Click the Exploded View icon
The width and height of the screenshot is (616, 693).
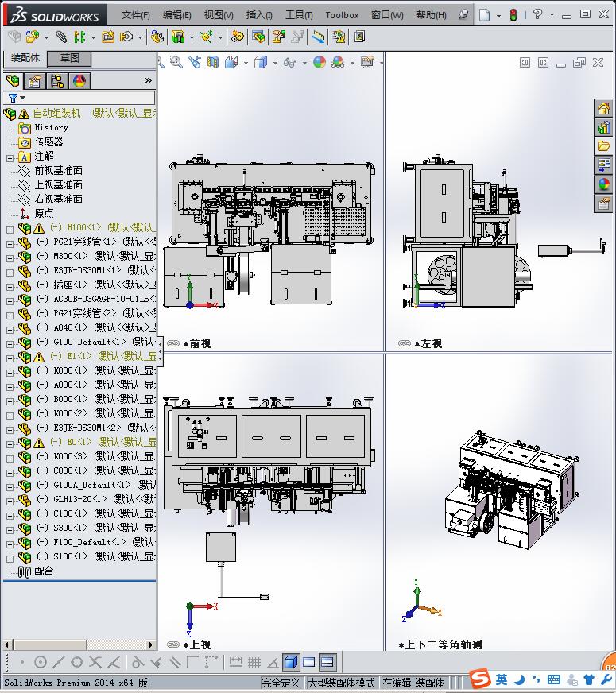coord(278,37)
